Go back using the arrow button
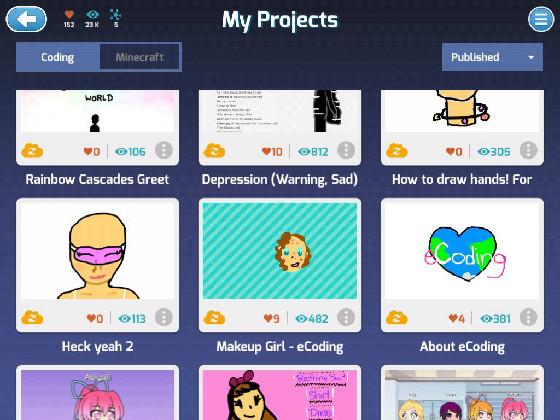 point(26,19)
